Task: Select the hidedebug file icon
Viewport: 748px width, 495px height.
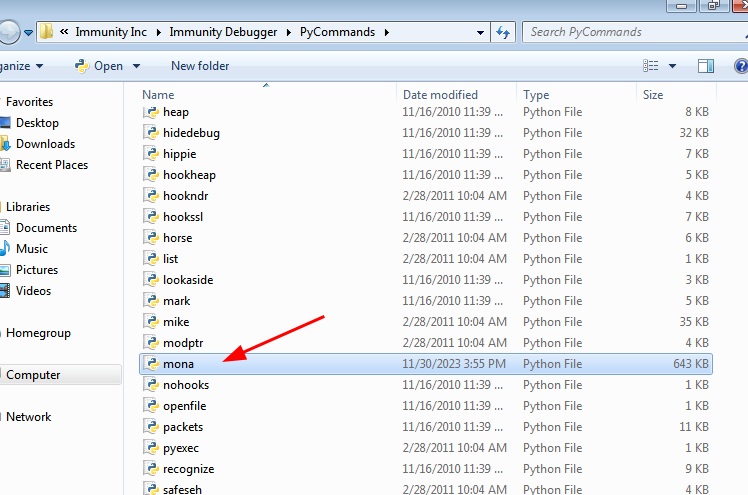Action: point(151,133)
